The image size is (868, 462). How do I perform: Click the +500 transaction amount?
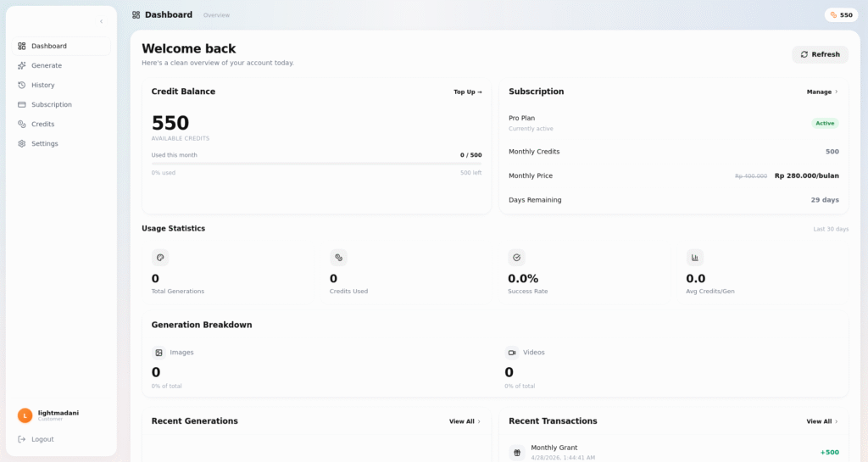829,452
